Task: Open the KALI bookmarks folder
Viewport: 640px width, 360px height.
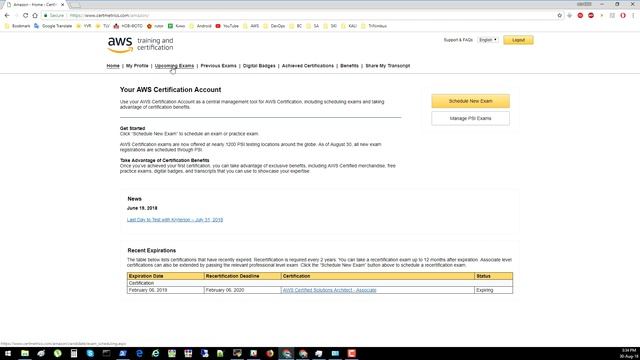Action: point(349,26)
